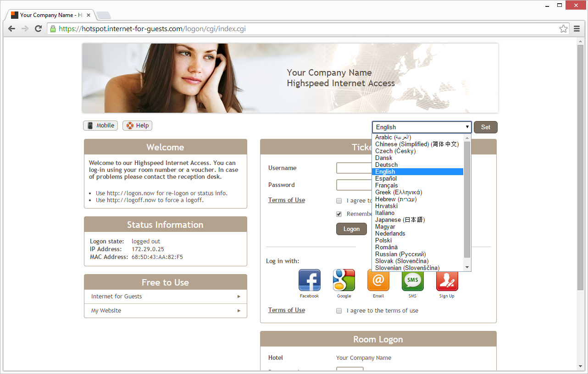The width and height of the screenshot is (588, 374).
Task: Click the IP Address value 172.29.0.25
Action: point(148,249)
